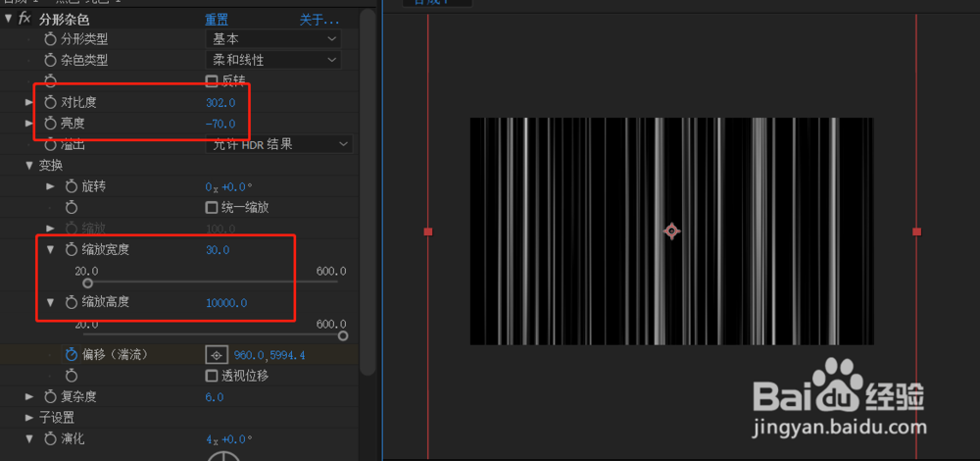Toggle stopwatch next to 透视位移 checkbox
Screen dimensions: 980x461
coord(72,376)
